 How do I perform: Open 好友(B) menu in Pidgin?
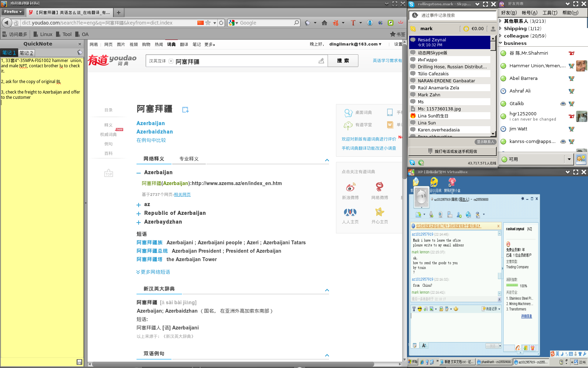coord(509,13)
